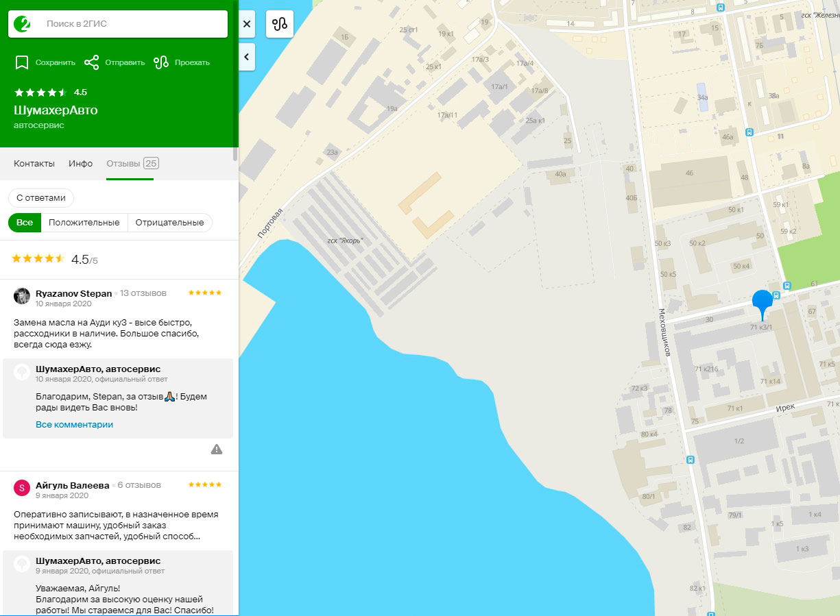The height and width of the screenshot is (616, 840).
Task: Open the route builder button on the map
Action: (280, 24)
